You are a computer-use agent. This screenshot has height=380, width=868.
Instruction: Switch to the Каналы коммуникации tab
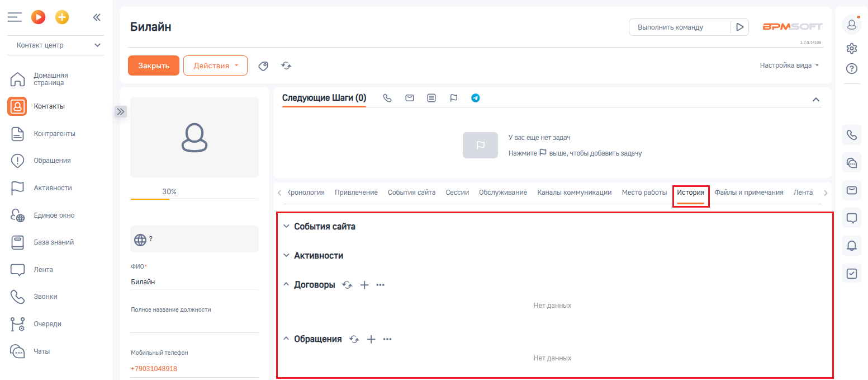point(575,193)
